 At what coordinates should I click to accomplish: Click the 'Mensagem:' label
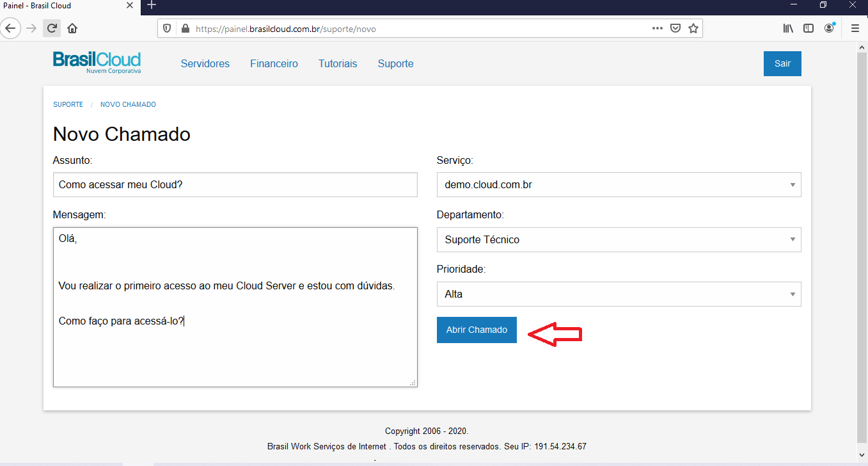tap(79, 215)
